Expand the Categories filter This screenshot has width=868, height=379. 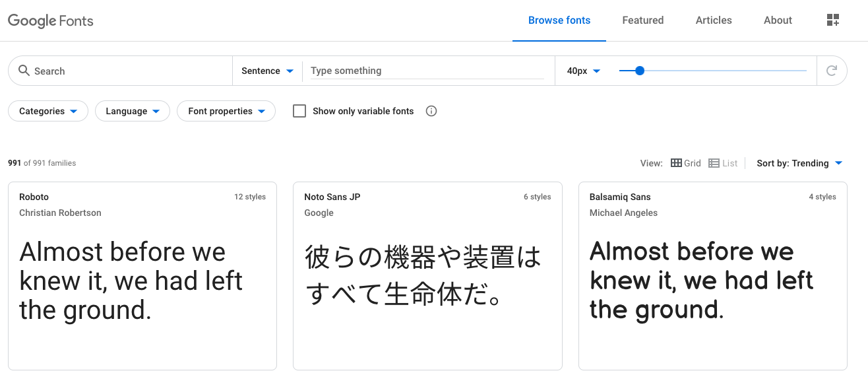tap(48, 111)
